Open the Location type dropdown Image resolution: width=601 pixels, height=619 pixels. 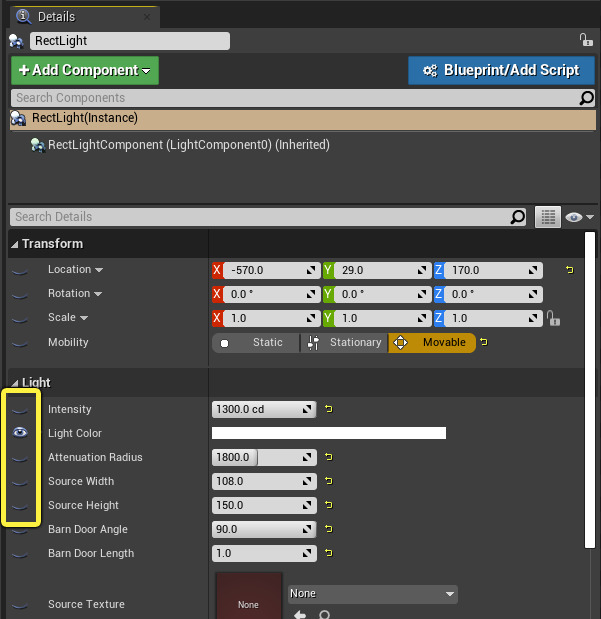point(99,270)
